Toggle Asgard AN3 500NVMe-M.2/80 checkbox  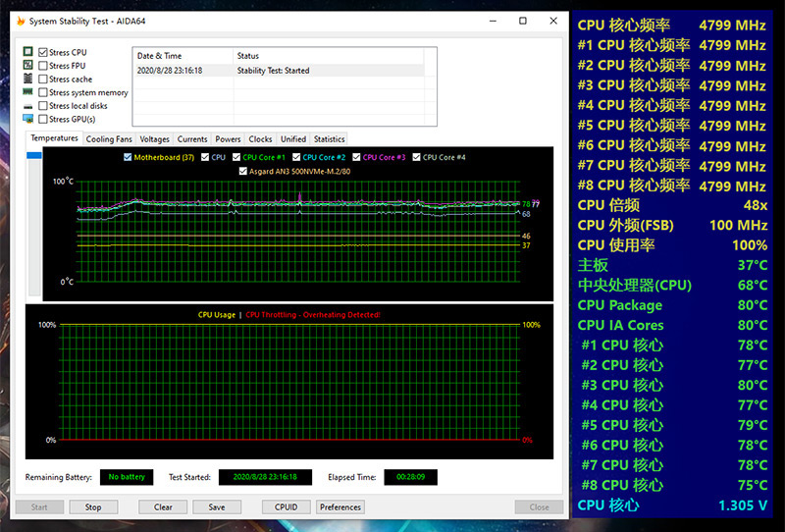(243, 172)
